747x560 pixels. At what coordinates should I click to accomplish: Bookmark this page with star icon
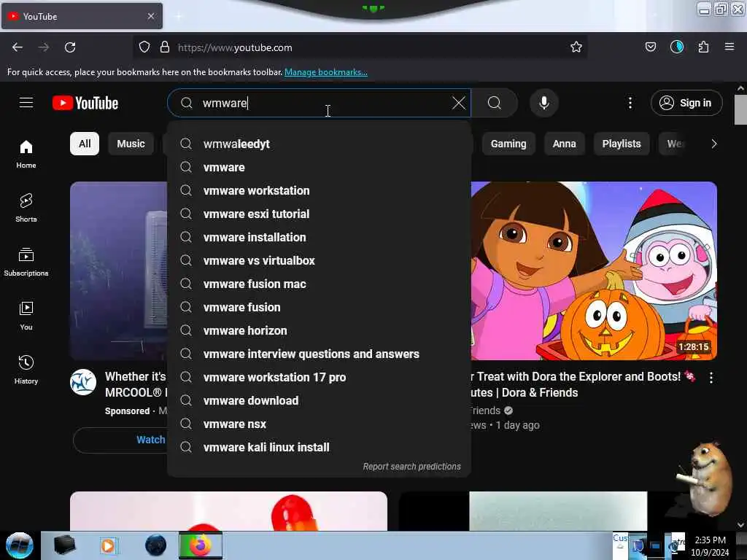point(576,47)
